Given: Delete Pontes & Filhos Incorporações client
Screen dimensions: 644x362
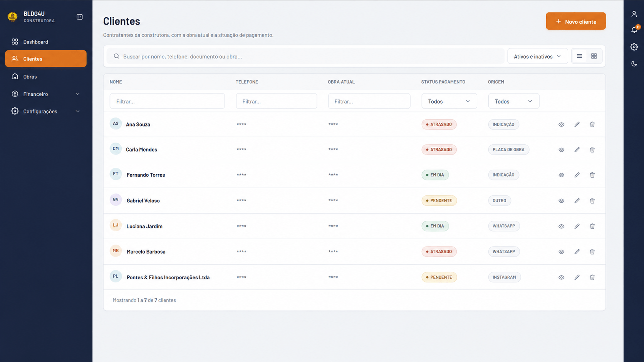Looking at the screenshot, I should point(592,277).
